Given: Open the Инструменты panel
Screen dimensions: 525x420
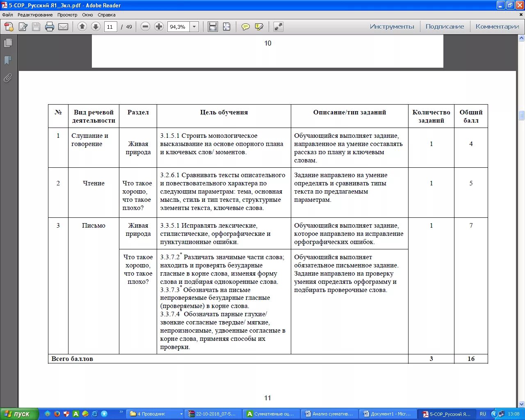Looking at the screenshot, I should [x=392, y=27].
